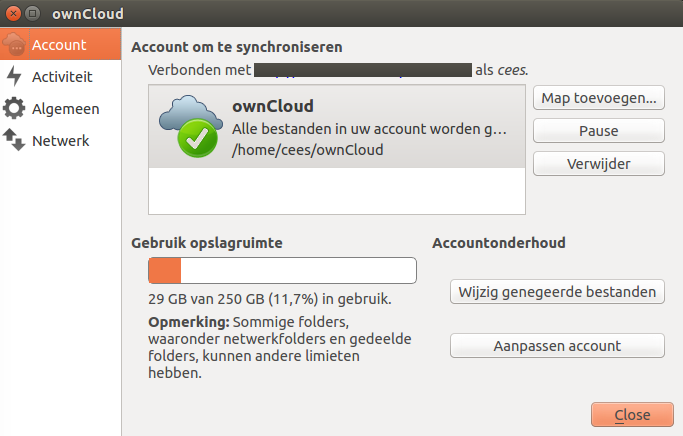Click the Account cloud icon in sidebar

[15, 45]
